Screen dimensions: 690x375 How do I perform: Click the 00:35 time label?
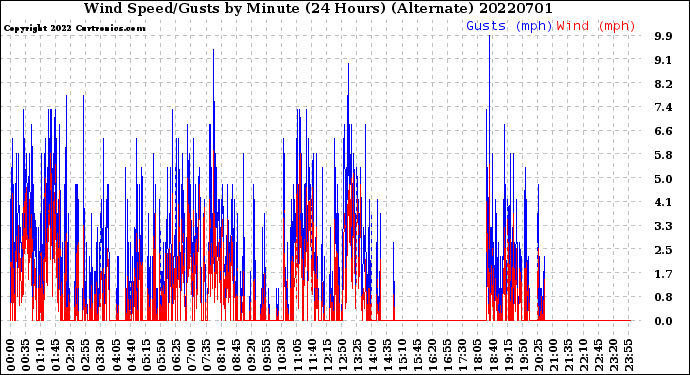coord(26,355)
